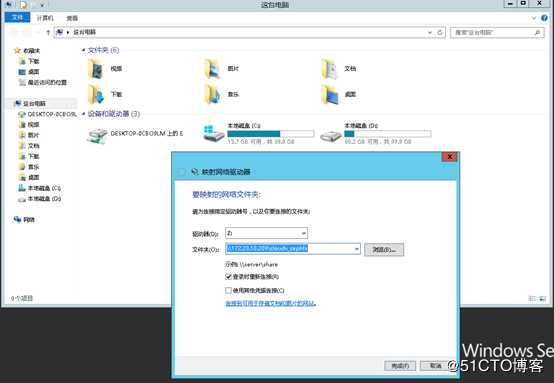Click the properties icon in the quick access toolbar
Viewport: 554px width, 383px height.
click(23, 5)
